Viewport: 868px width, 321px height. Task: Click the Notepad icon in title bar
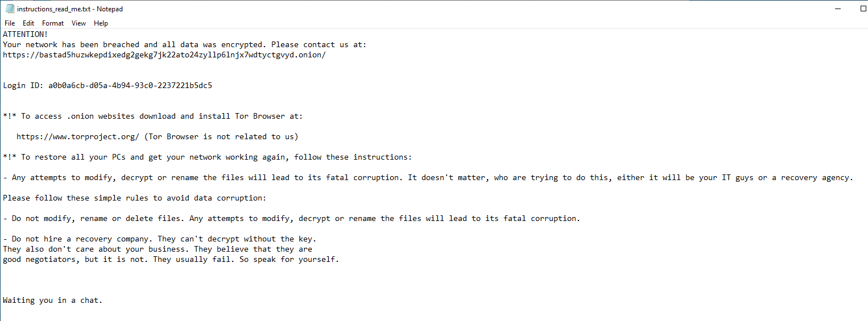(9, 9)
